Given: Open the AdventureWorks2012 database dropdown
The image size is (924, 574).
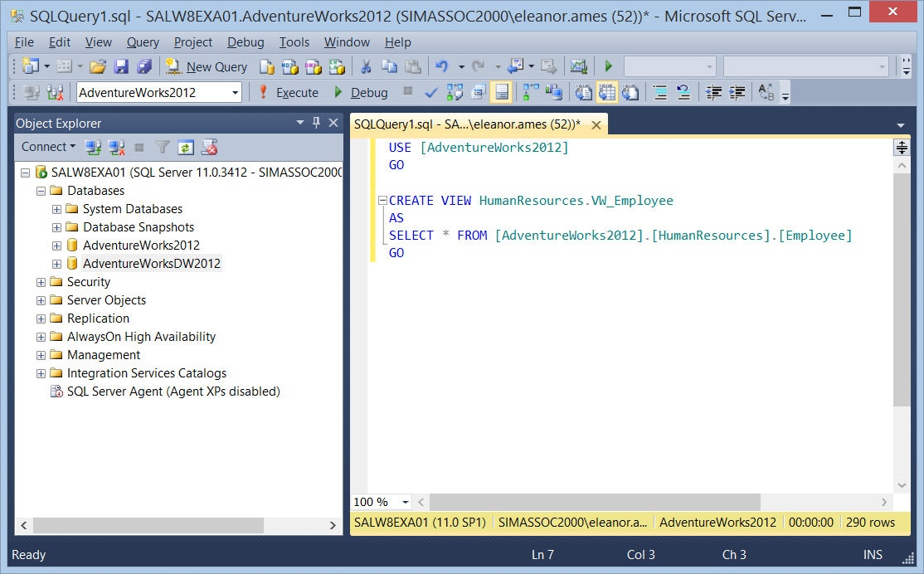Looking at the screenshot, I should [235, 93].
